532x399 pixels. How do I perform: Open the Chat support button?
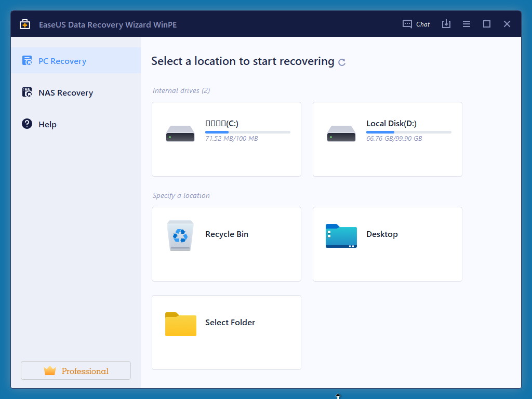416,24
